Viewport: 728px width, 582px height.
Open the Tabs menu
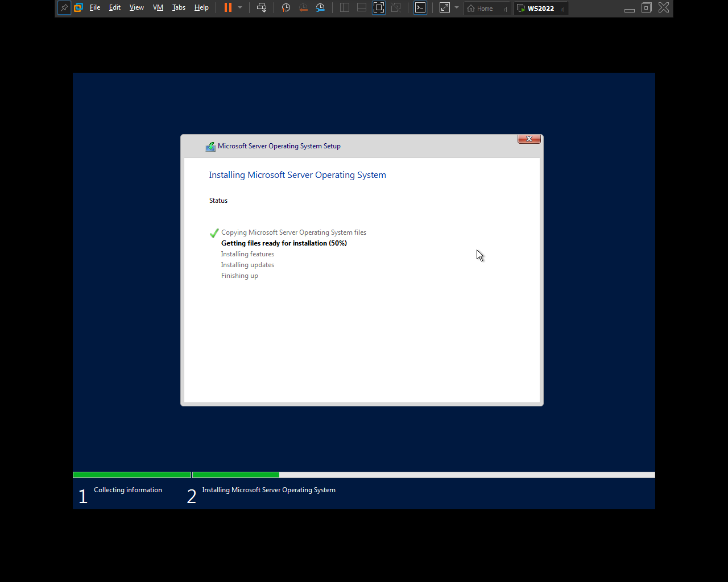click(179, 8)
